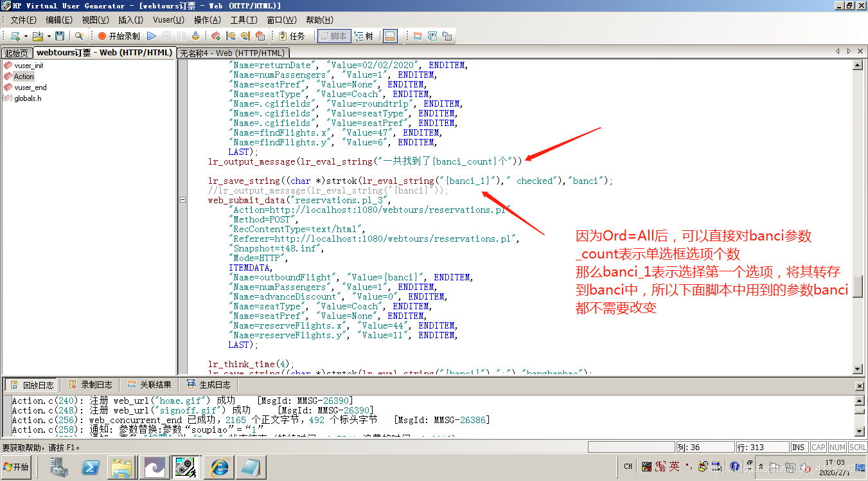The height and width of the screenshot is (481, 868).
Task: Open the parameter list {P} icon
Action: [432, 36]
